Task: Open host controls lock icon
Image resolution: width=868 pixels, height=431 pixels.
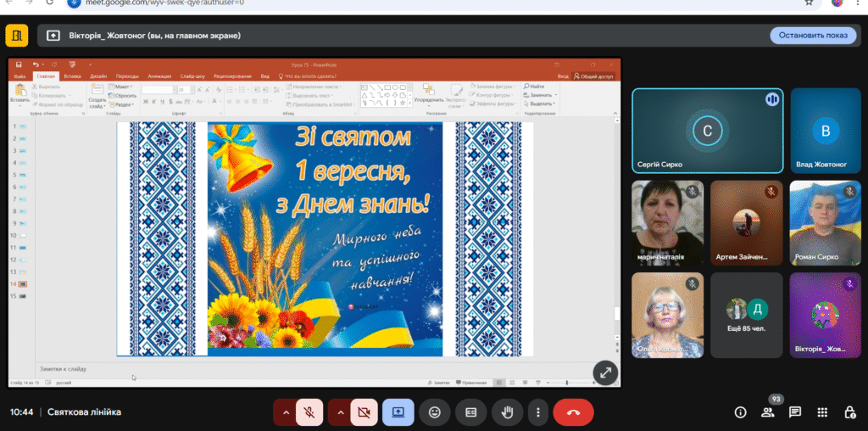Action: click(849, 412)
